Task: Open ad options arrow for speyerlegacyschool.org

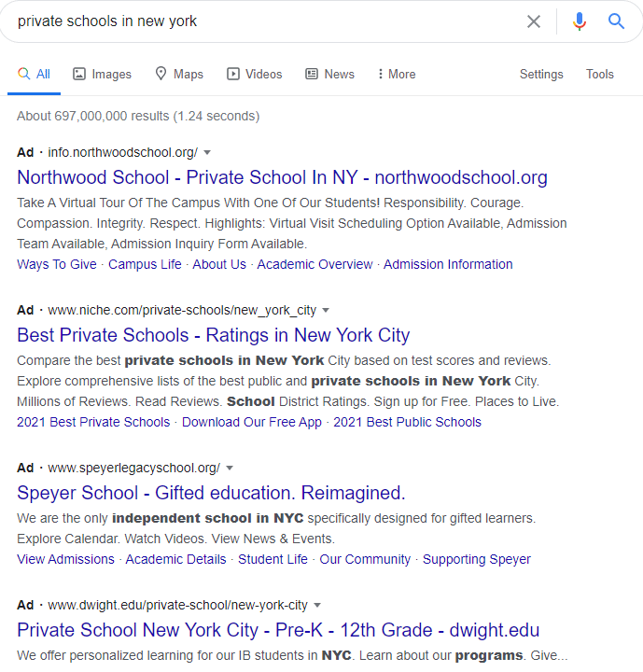Action: 230,468
